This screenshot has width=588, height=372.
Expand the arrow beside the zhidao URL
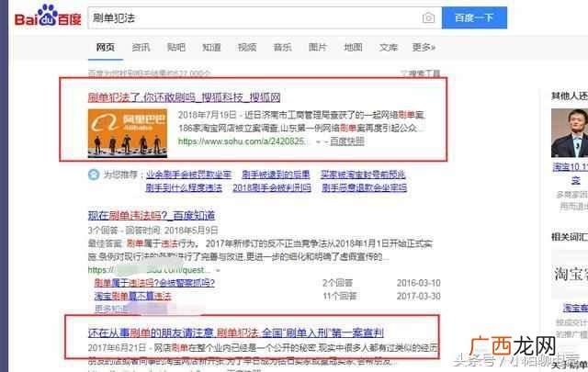coord(219,270)
